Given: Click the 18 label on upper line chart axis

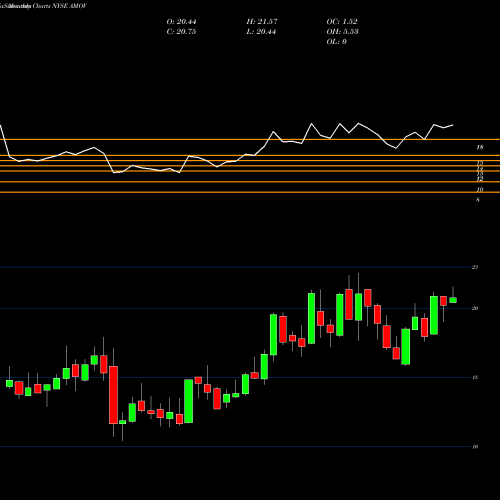Looking at the screenshot, I should [480, 147].
